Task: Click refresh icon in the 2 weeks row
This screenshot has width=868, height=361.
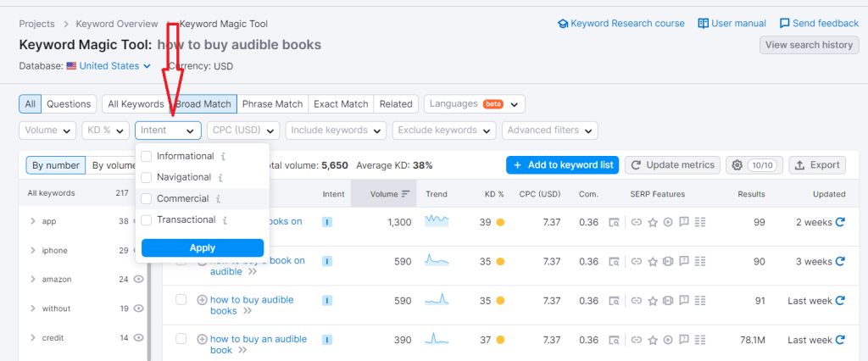Action: tap(840, 222)
